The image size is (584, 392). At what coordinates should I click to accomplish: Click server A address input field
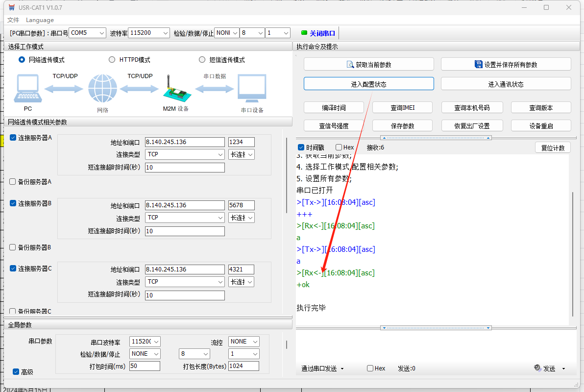click(x=185, y=142)
